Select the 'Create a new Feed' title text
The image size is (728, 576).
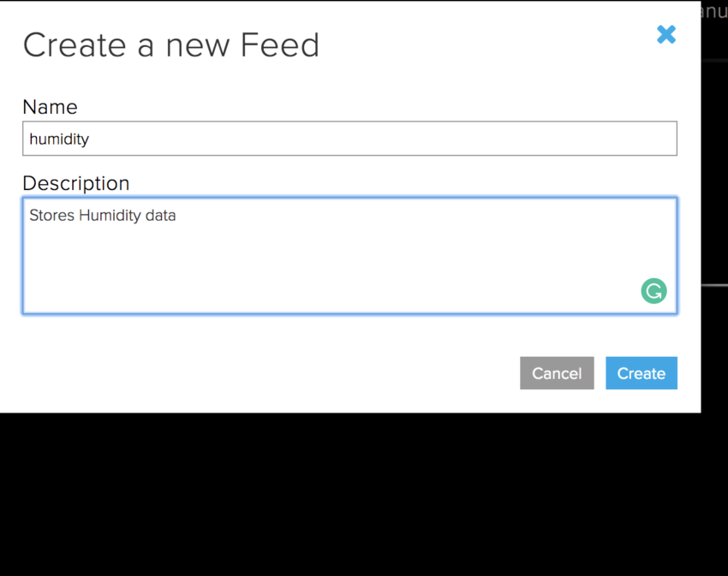pyautogui.click(x=170, y=45)
